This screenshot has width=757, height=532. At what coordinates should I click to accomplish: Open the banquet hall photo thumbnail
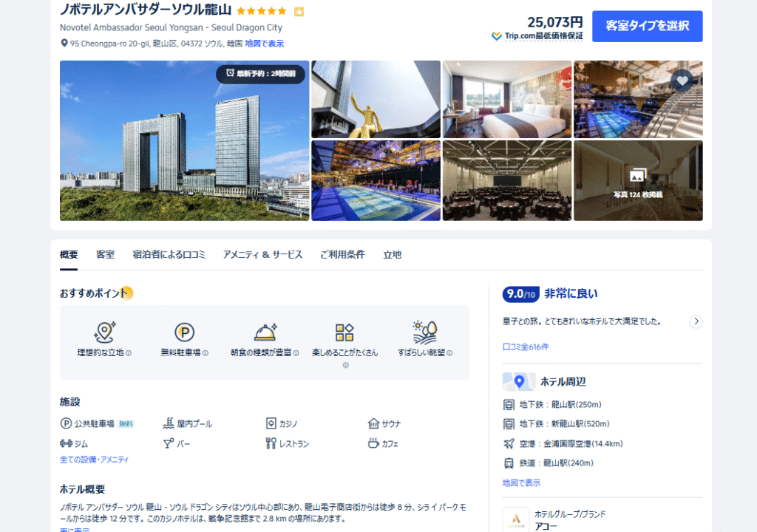point(507,180)
